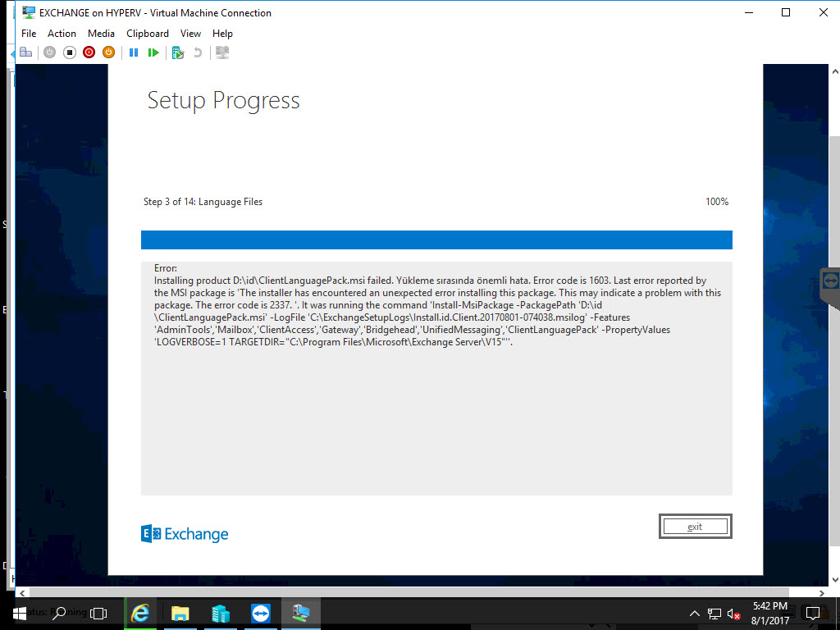Click the muted volume tray icon
Image resolution: width=840 pixels, height=630 pixels.
(733, 614)
